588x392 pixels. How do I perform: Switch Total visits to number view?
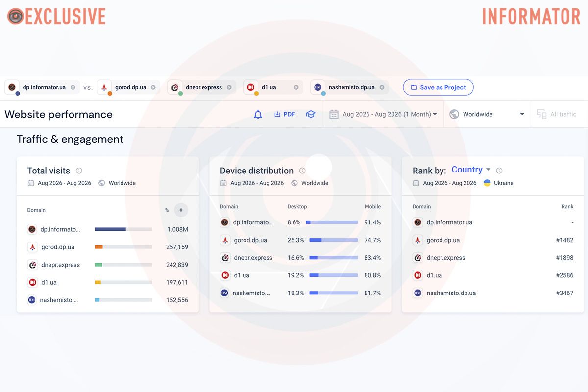pyautogui.click(x=181, y=210)
